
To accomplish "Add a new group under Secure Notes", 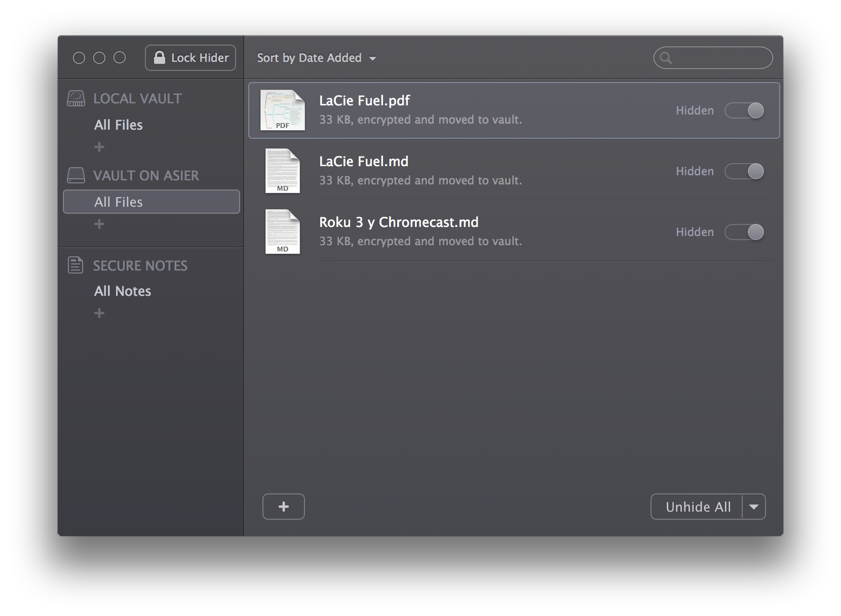I will [x=99, y=313].
